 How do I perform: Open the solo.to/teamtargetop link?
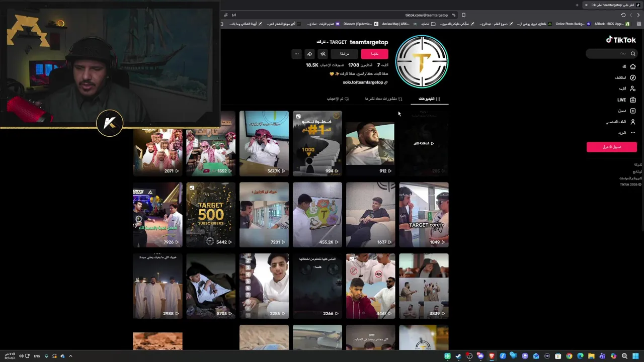click(x=365, y=82)
